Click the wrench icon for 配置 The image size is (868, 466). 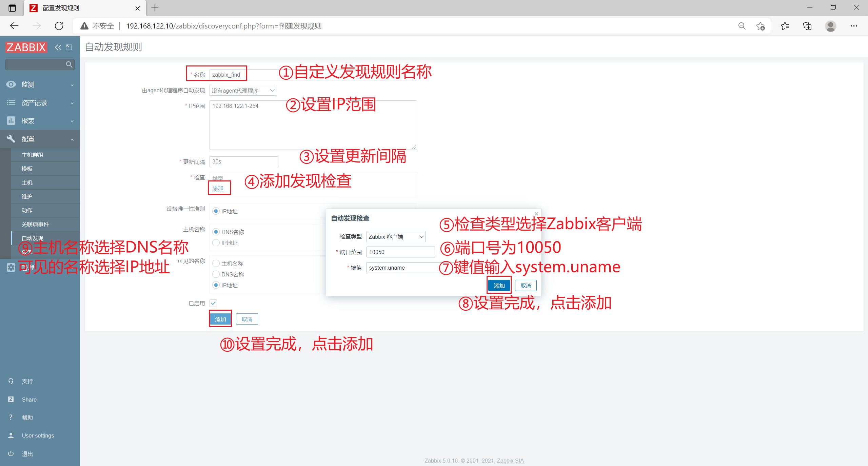pos(11,138)
